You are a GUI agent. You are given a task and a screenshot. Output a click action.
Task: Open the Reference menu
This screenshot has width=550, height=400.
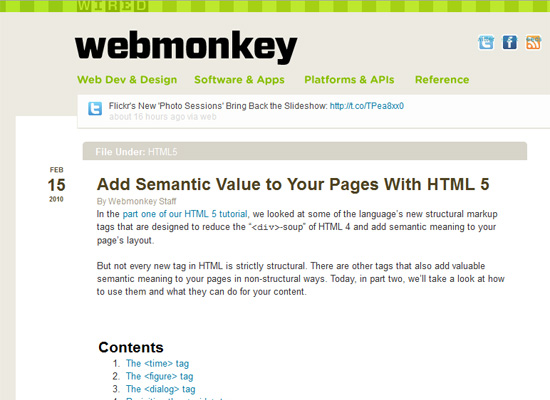(442, 80)
